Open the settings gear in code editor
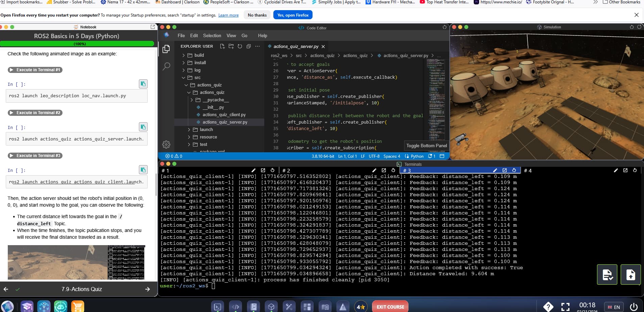The width and height of the screenshot is (644, 312). click(166, 145)
